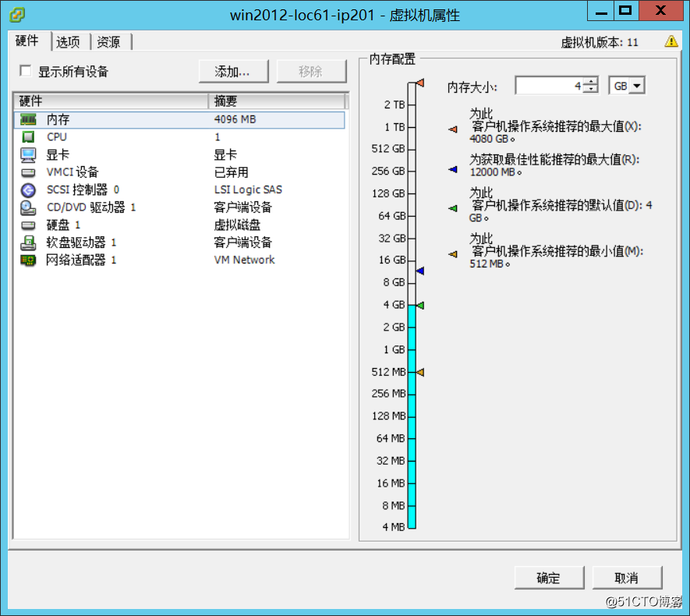Click the 移除 button
The image size is (690, 616).
311,71
